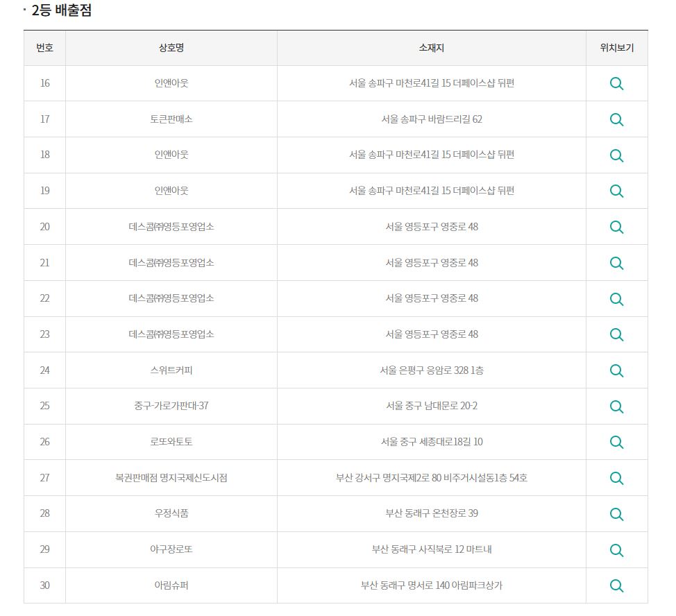Click address 서울 중구 세종대로18길 10
This screenshot has height=616, width=676.
click(432, 442)
